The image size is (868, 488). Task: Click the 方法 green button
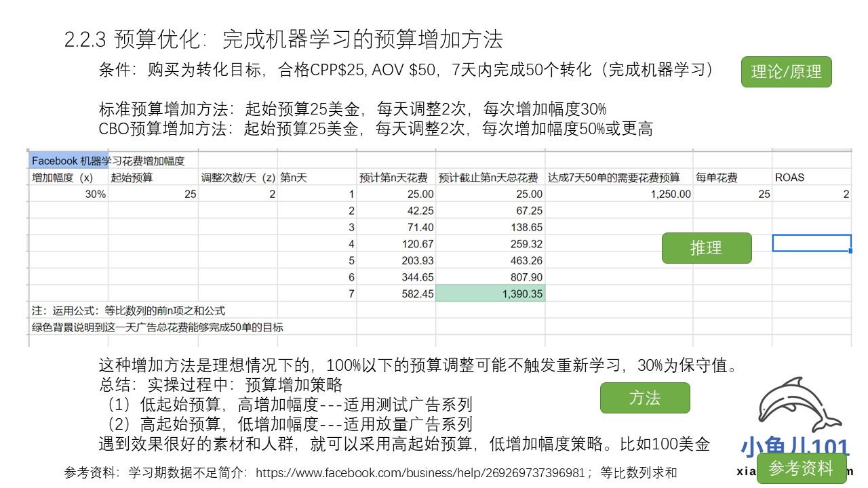(644, 398)
